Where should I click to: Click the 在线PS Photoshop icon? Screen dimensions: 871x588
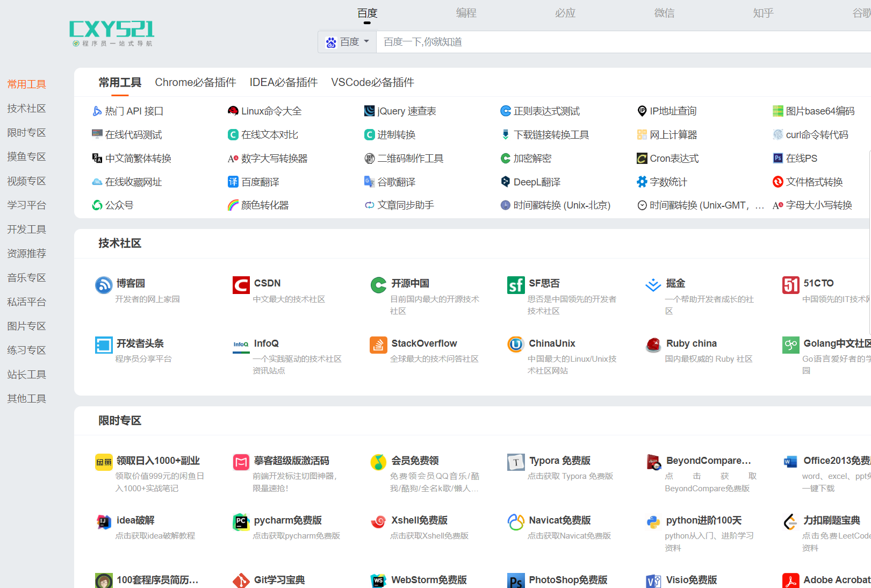778,158
